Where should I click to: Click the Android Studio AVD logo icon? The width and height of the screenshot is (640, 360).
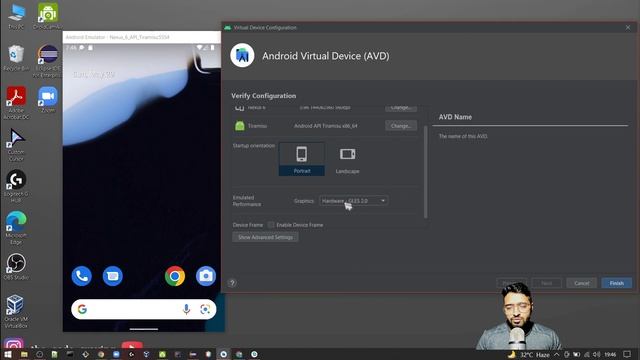pyautogui.click(x=242, y=55)
